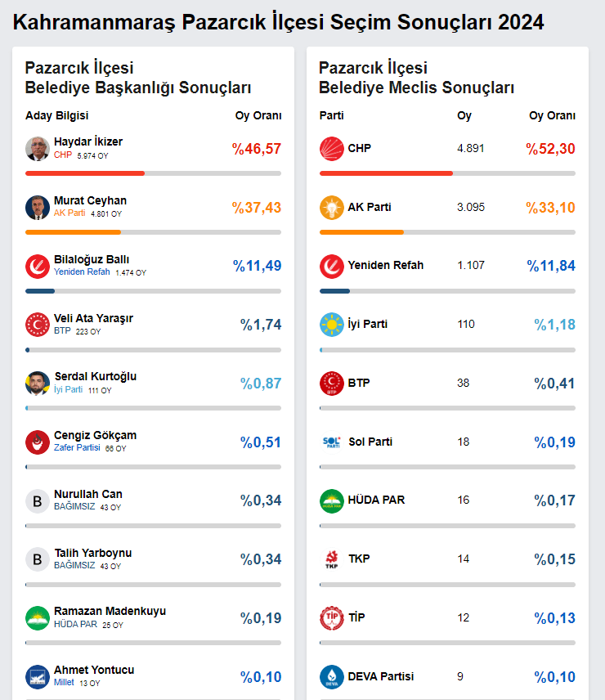Click the BTP logo in council results
The image size is (605, 700).
tap(332, 384)
